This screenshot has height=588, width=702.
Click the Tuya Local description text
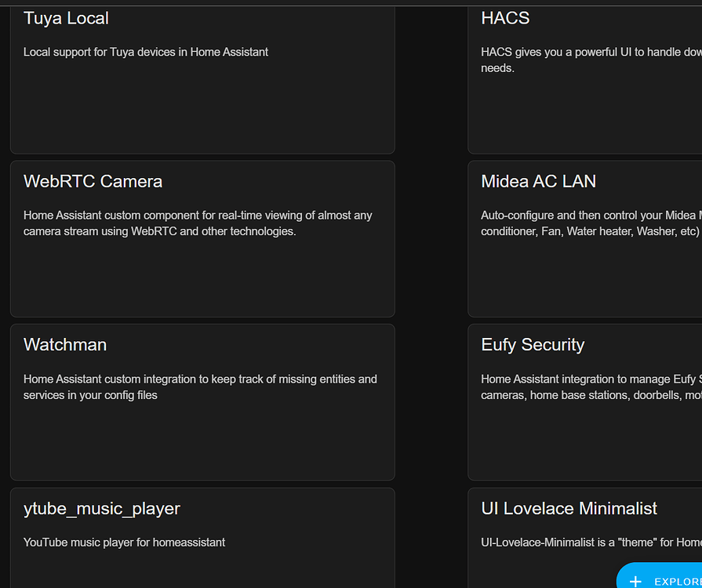coord(146,52)
